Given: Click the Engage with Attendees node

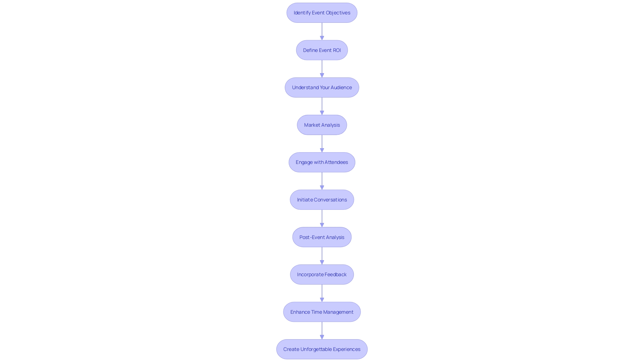Looking at the screenshot, I should 322,162.
